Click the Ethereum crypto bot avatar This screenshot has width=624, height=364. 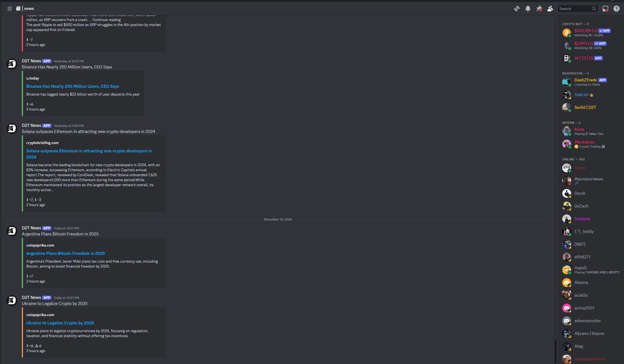(566, 45)
